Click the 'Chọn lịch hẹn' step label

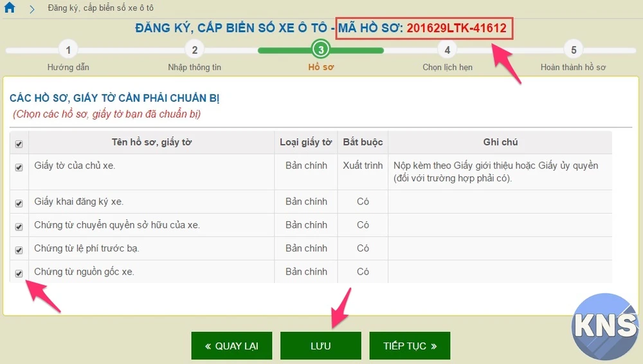[x=448, y=68]
